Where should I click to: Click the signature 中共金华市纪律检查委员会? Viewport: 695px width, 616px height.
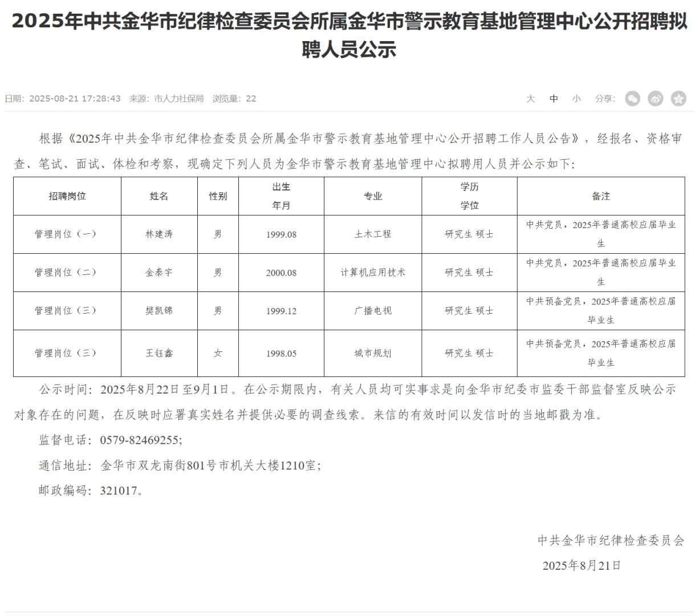(611, 540)
